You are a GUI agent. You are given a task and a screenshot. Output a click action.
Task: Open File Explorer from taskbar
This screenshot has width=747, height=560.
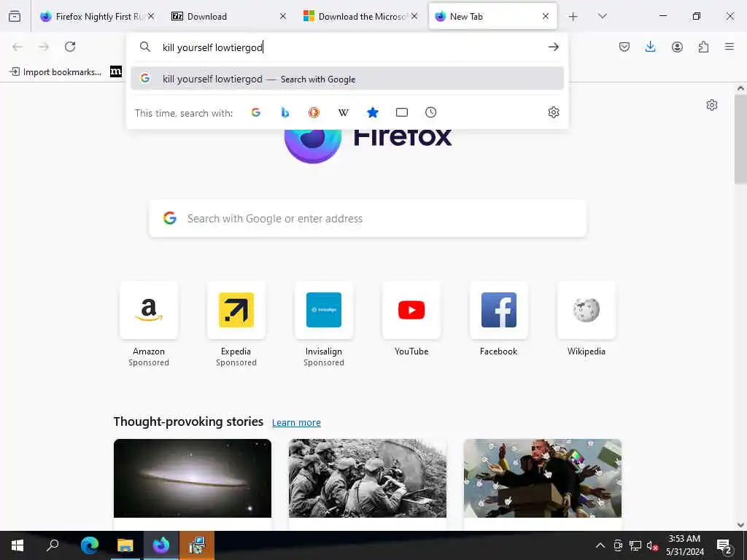125,545
